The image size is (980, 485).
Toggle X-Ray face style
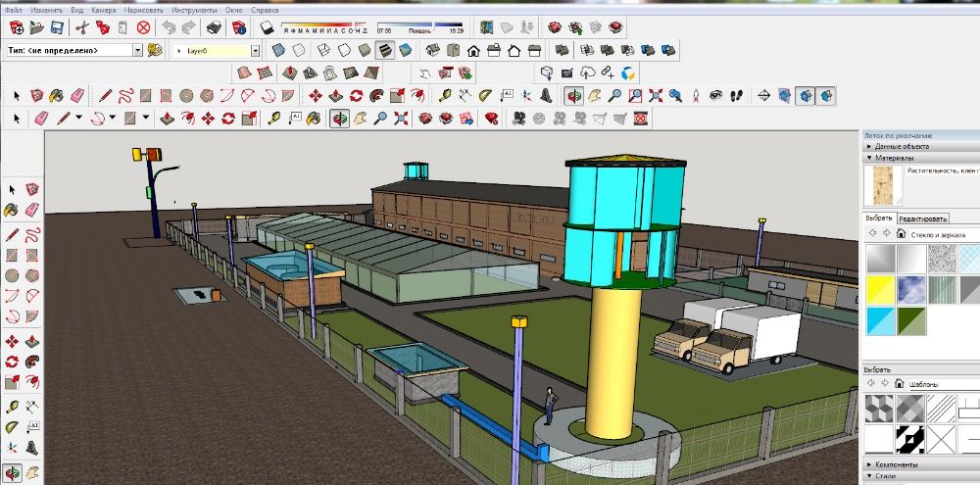(x=278, y=51)
